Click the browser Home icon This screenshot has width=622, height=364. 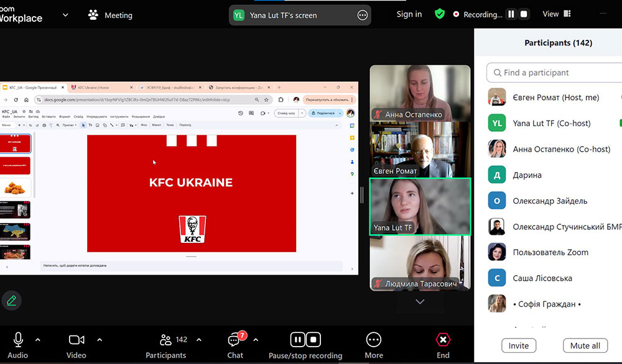pos(26,100)
